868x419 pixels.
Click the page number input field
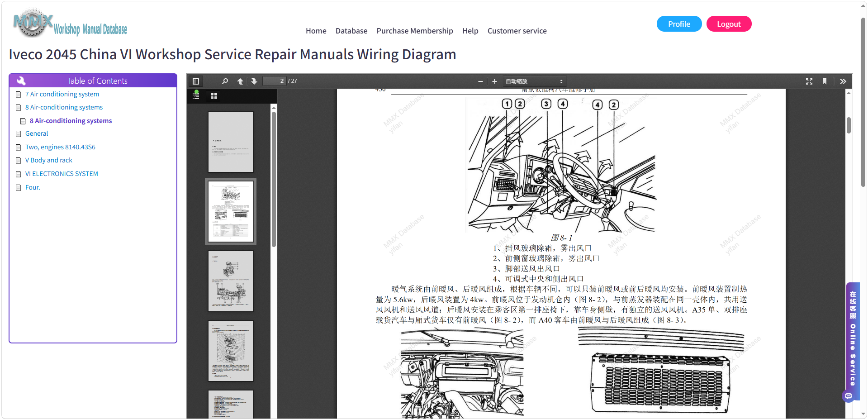click(x=275, y=81)
